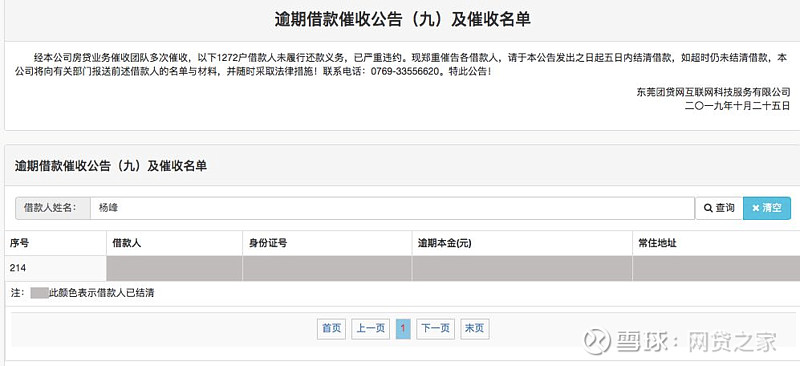Go to 末页 last page
The width and height of the screenshot is (800, 366).
[474, 329]
